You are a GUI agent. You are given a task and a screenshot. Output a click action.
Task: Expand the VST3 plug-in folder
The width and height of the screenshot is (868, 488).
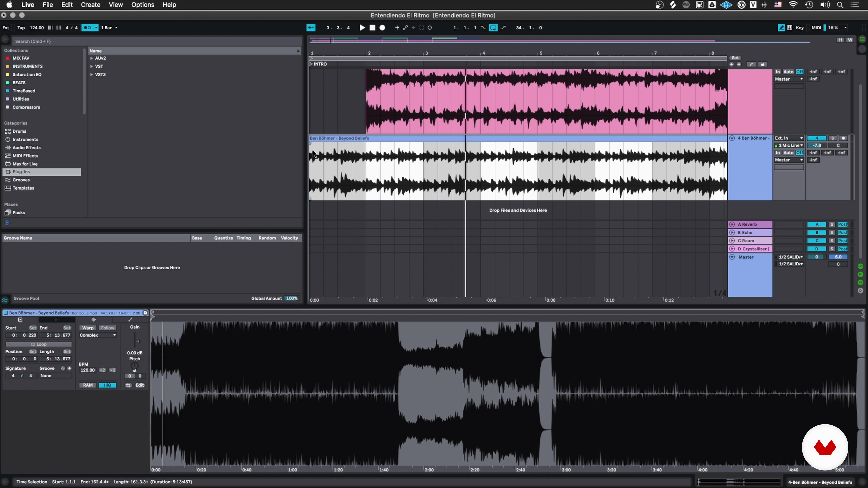(91, 74)
